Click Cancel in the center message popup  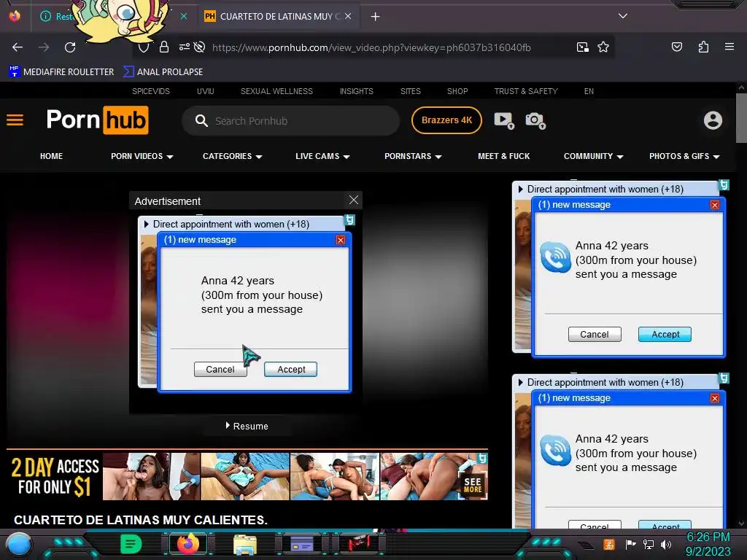pyautogui.click(x=220, y=370)
